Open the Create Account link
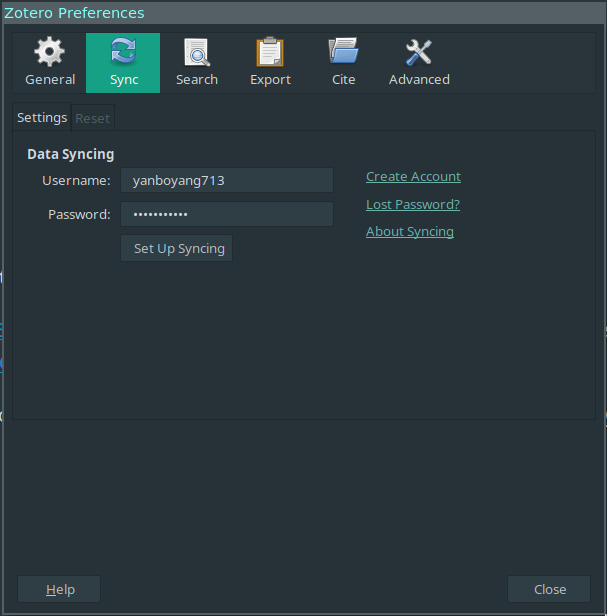The width and height of the screenshot is (607, 616). (x=413, y=177)
